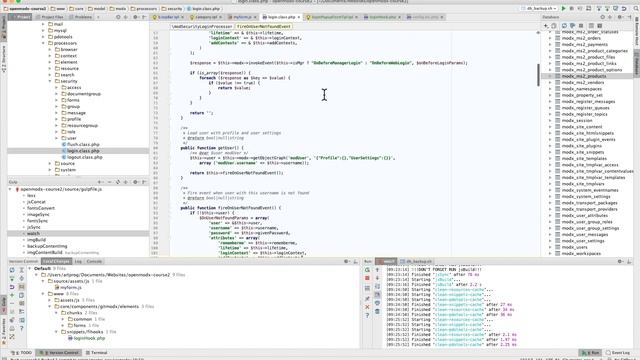Run the db_backup.sh configuration with green play
This screenshot has height=360, width=640.
pos(563,8)
